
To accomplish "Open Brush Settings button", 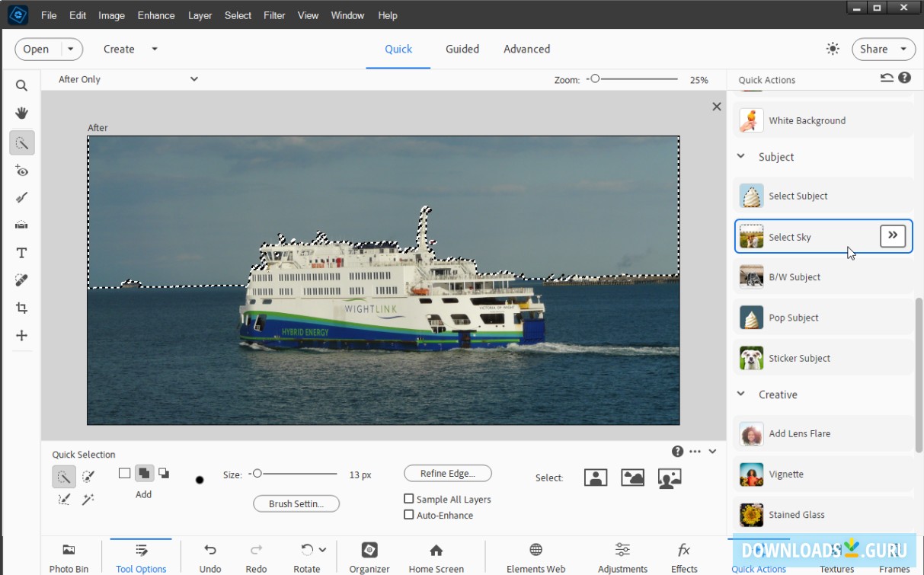I will coord(296,503).
